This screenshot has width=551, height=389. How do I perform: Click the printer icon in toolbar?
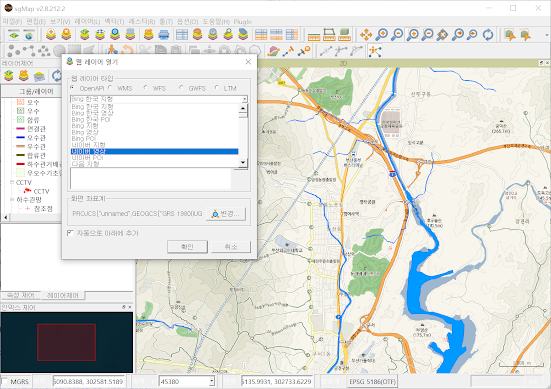pyautogui.click(x=164, y=35)
